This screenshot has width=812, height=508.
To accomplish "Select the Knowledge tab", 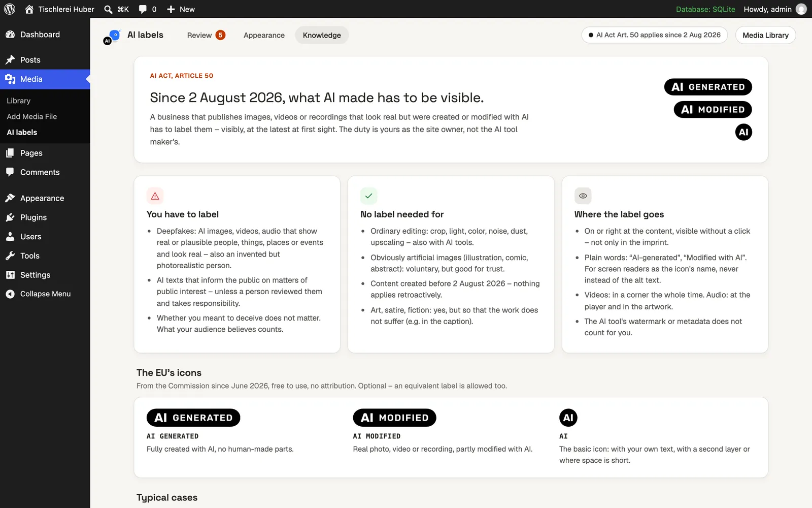I will click(322, 35).
